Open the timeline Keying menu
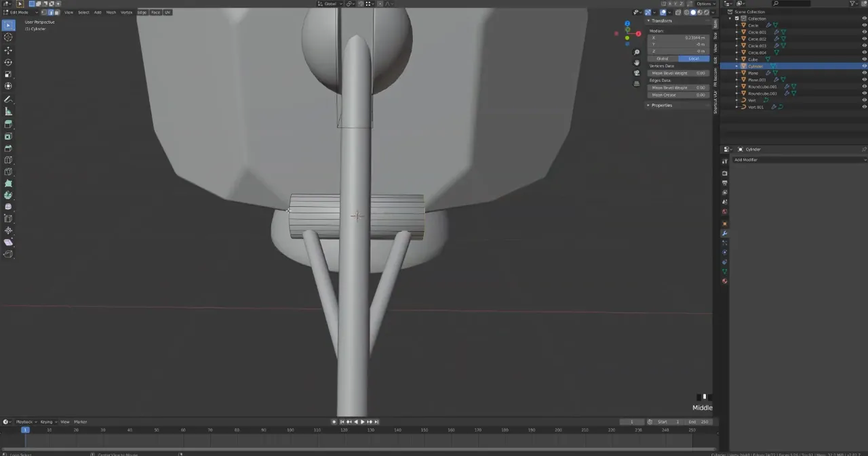Screen dimensions: 868x456 (x=47, y=421)
